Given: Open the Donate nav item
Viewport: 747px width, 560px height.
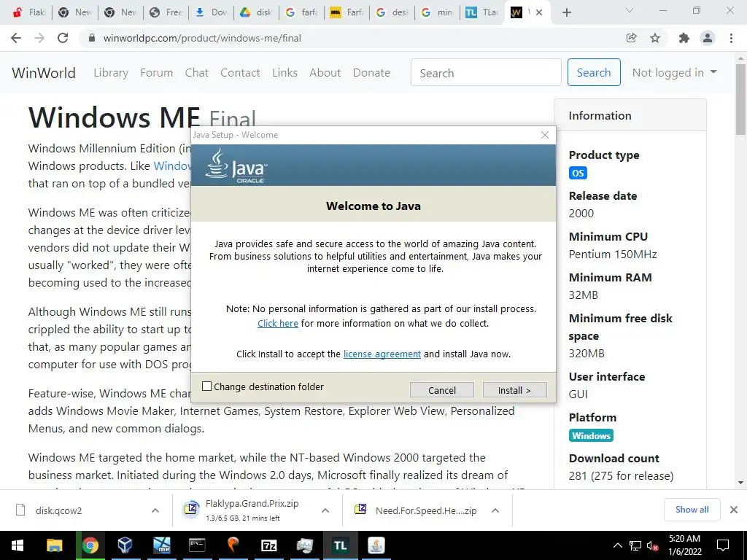Looking at the screenshot, I should point(371,73).
